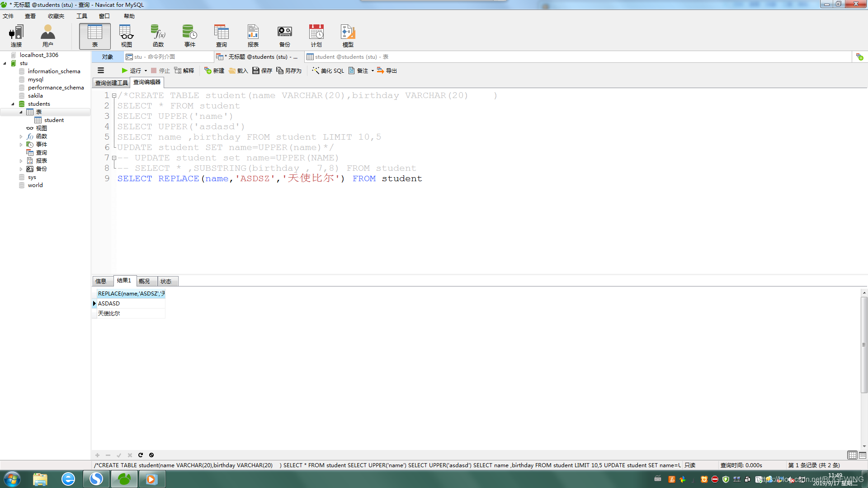Open Navicat app in Windows taskbar

click(x=124, y=479)
